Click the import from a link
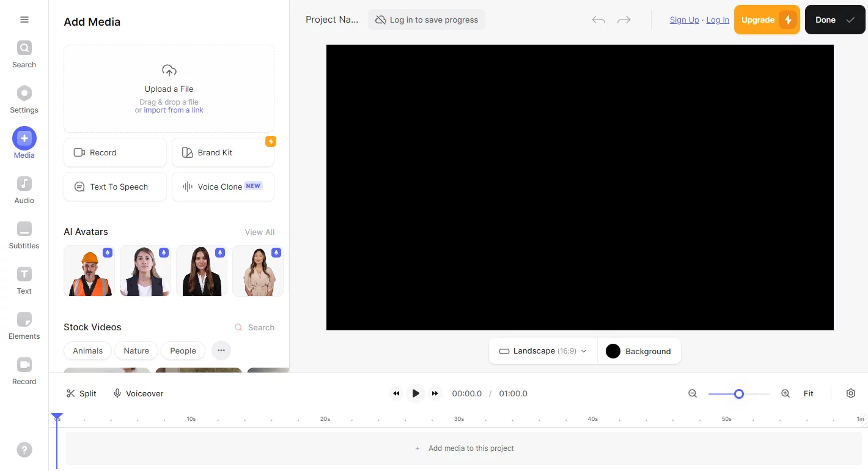868x471 pixels. (x=174, y=110)
